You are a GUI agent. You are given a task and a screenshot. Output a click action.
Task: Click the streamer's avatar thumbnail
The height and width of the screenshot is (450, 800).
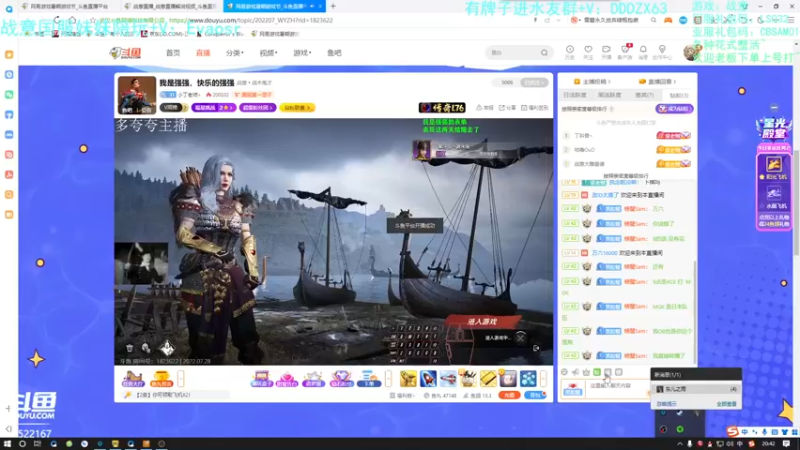click(x=137, y=95)
